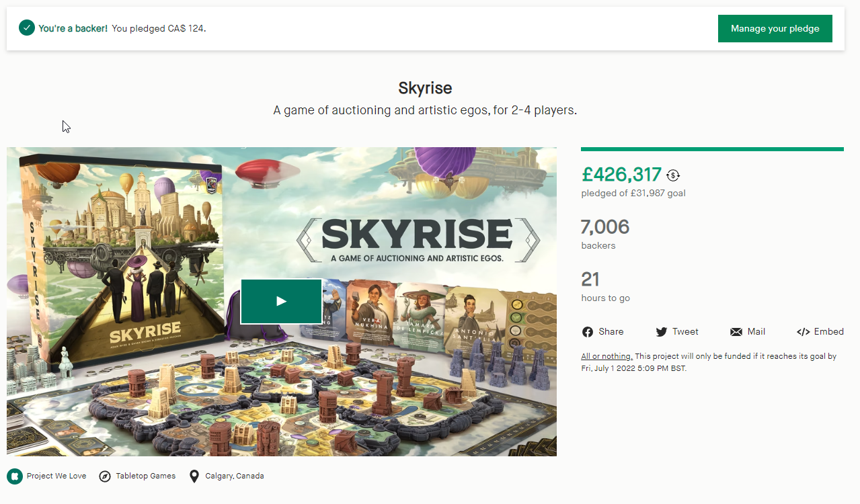The height and width of the screenshot is (504, 860).
Task: Click the currency conversion icon beside £426,317
Action: click(673, 175)
